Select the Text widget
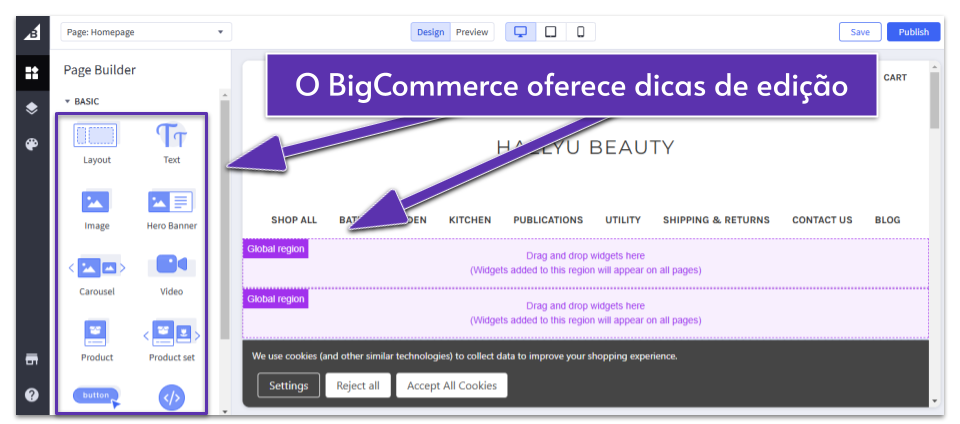This screenshot has height=424, width=960. (x=172, y=144)
